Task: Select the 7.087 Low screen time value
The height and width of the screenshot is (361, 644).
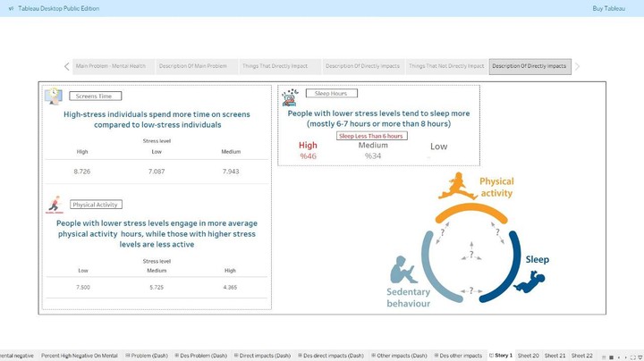Action: [x=157, y=172]
